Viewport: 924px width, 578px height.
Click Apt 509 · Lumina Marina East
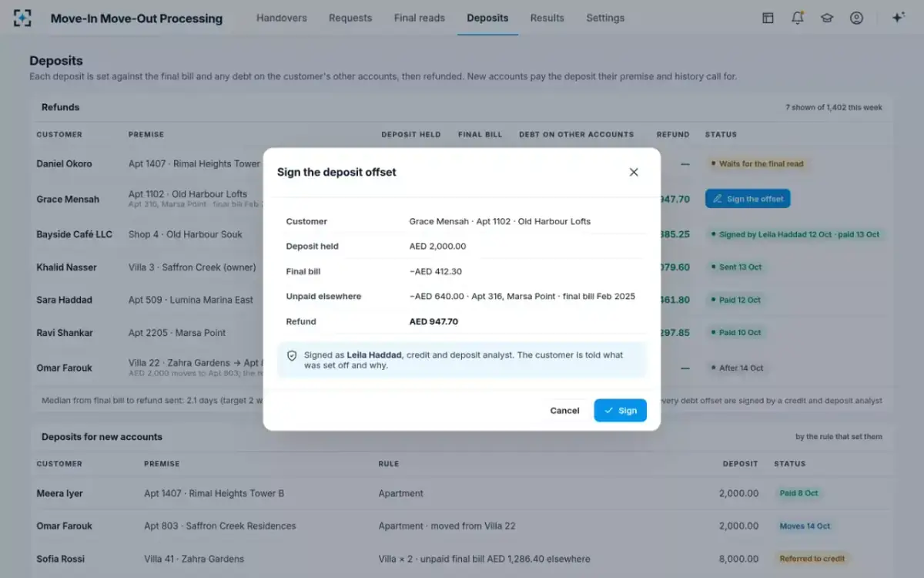tap(190, 300)
